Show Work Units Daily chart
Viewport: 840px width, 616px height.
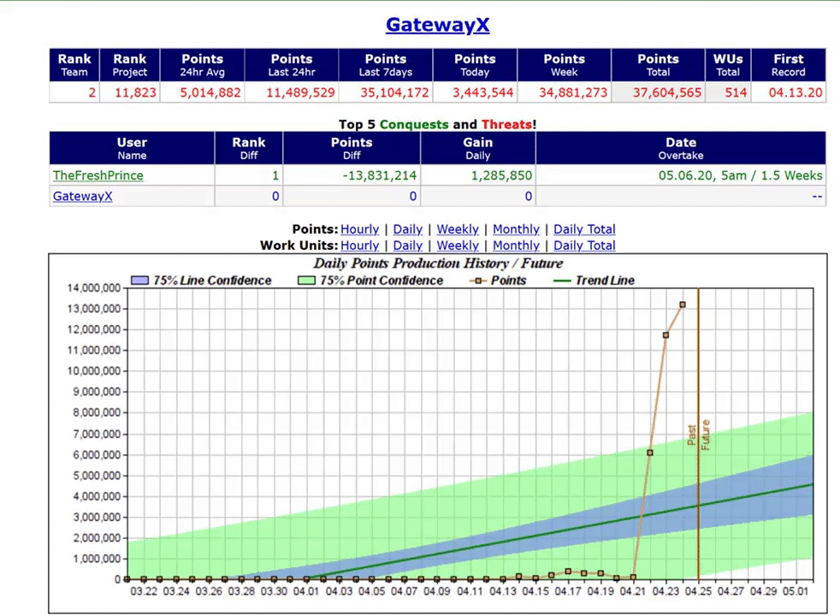pos(408,246)
